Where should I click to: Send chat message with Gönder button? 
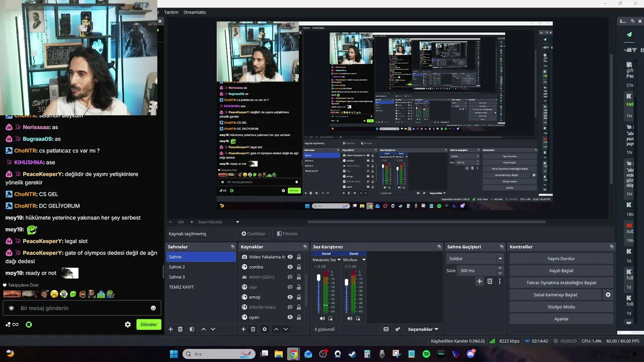pyautogui.click(x=149, y=324)
